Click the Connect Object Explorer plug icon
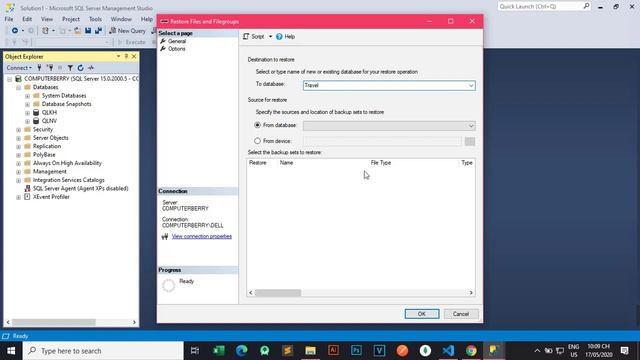640x360 pixels. [39, 68]
